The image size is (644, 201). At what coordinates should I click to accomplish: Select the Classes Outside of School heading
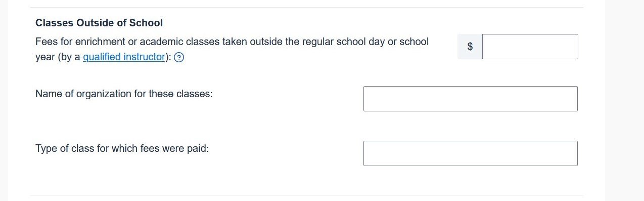click(99, 23)
